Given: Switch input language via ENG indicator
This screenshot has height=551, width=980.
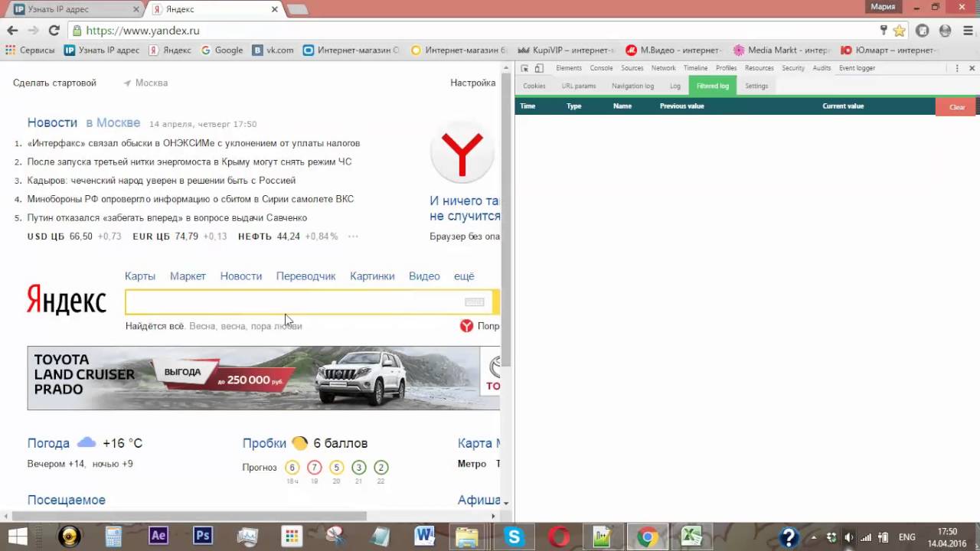Looking at the screenshot, I should pyautogui.click(x=906, y=537).
